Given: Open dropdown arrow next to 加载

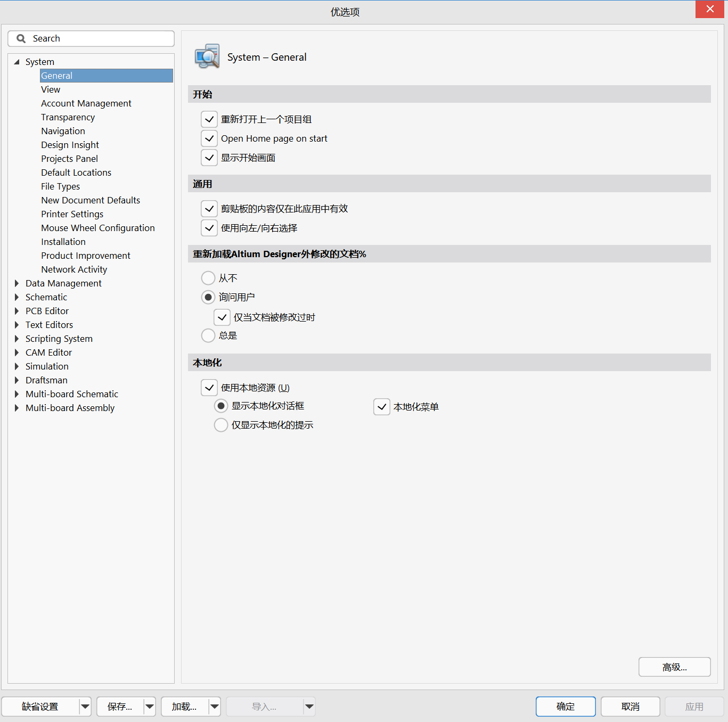Looking at the screenshot, I should (x=215, y=707).
